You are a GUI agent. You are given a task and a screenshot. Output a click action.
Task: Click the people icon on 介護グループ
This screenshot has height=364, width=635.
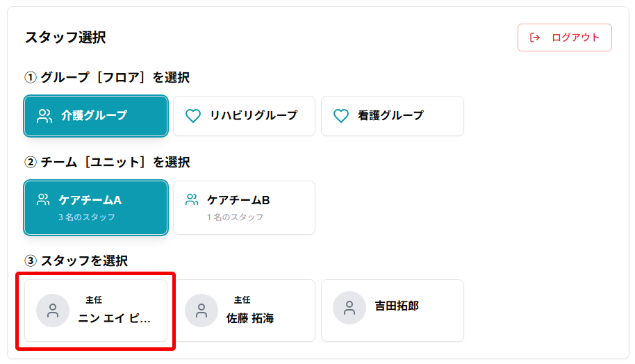(44, 116)
